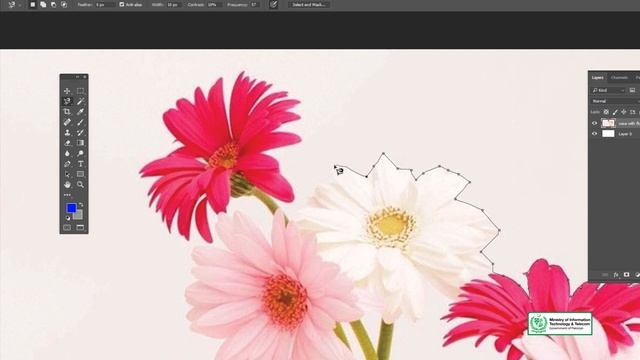Toggle lock position icon
Screen dimensions: 640x360
pyautogui.click(x=624, y=112)
